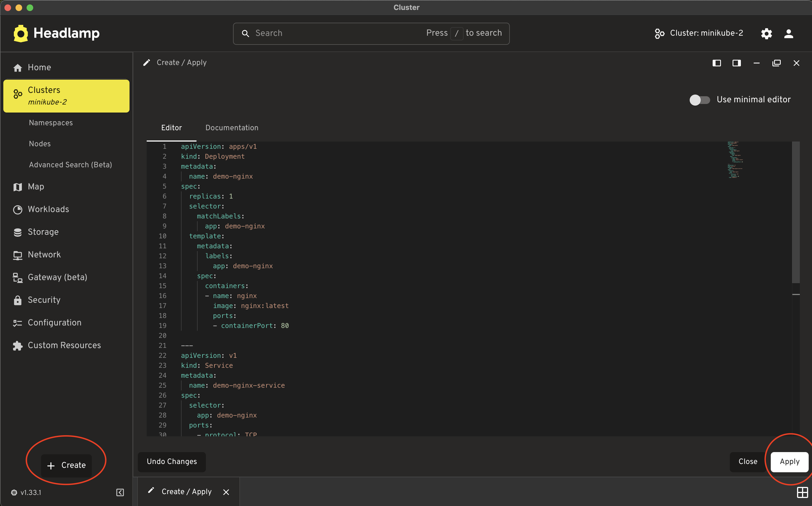812x506 pixels.
Task: Open the Configuration section
Action: (54, 322)
